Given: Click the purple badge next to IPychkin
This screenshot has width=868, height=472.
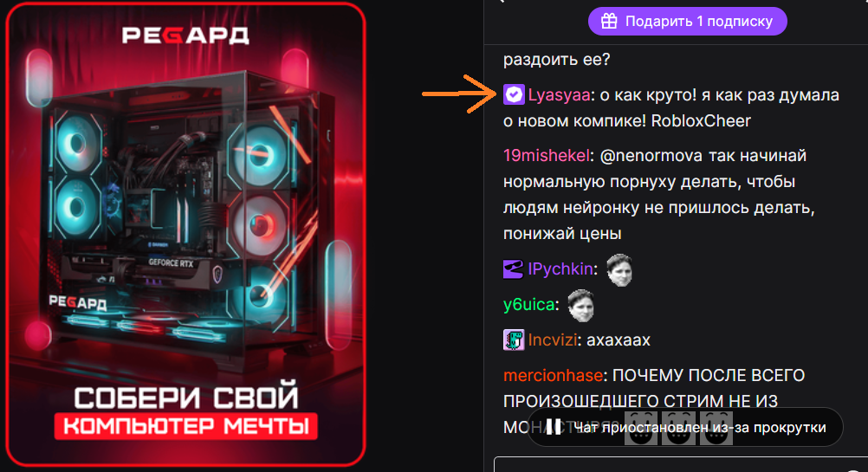Looking at the screenshot, I should (x=513, y=269).
